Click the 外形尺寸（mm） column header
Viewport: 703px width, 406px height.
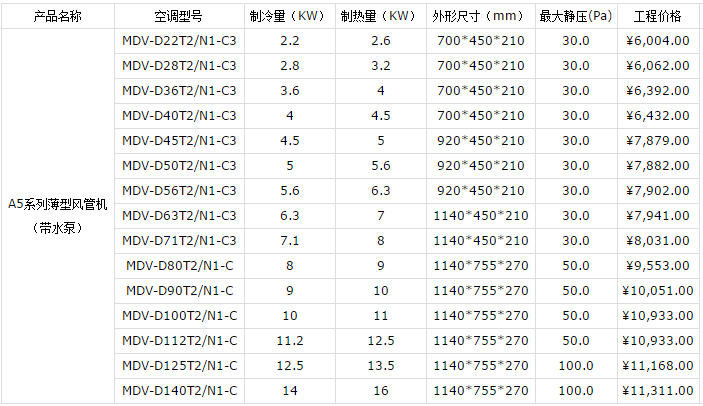[480, 16]
